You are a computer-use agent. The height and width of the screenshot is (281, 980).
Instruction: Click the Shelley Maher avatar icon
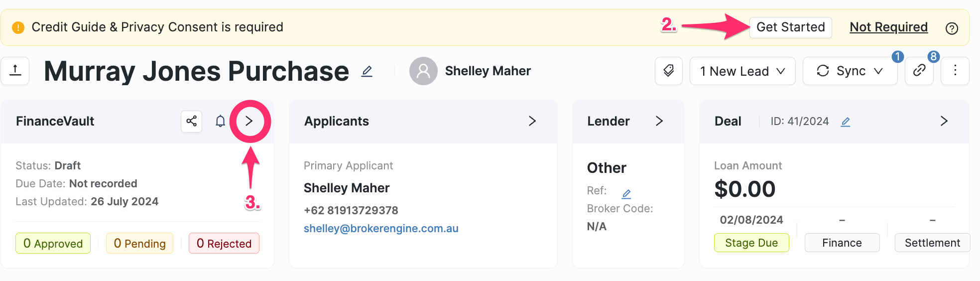click(423, 71)
